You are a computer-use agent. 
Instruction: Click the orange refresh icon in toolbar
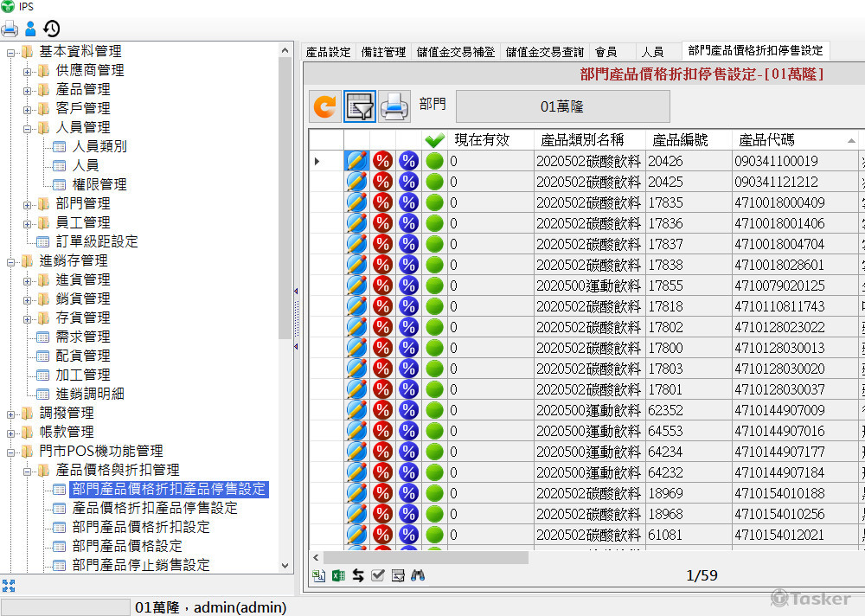[x=325, y=106]
